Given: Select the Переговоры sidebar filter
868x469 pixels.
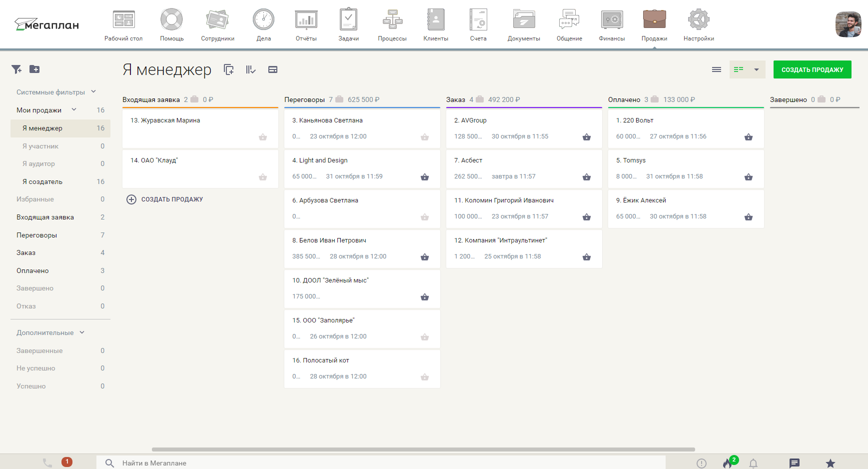Looking at the screenshot, I should point(60,235).
